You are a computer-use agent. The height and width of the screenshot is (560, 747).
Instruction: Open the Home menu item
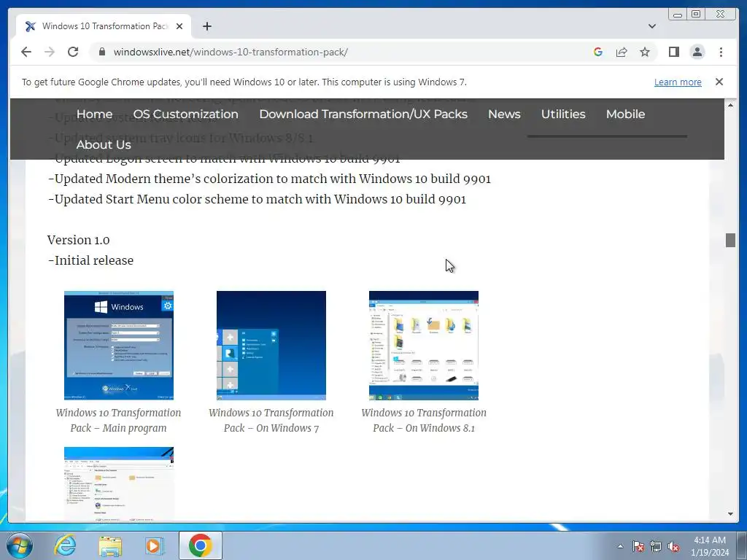coord(94,114)
